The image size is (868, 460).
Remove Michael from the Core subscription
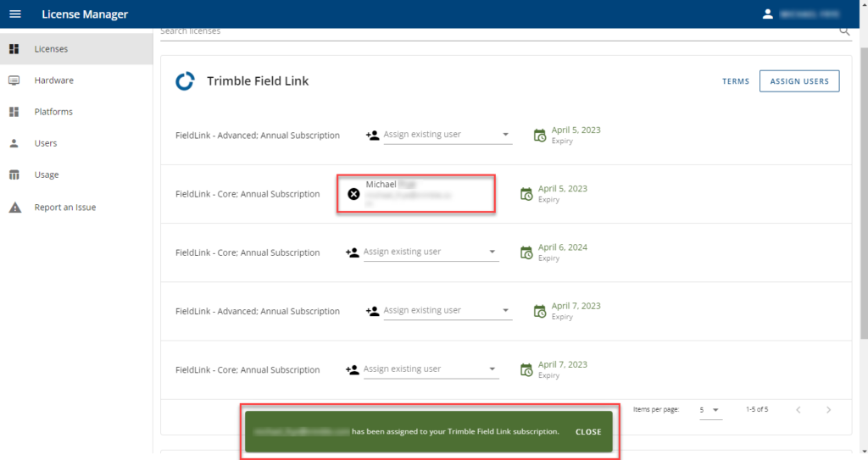pos(353,194)
